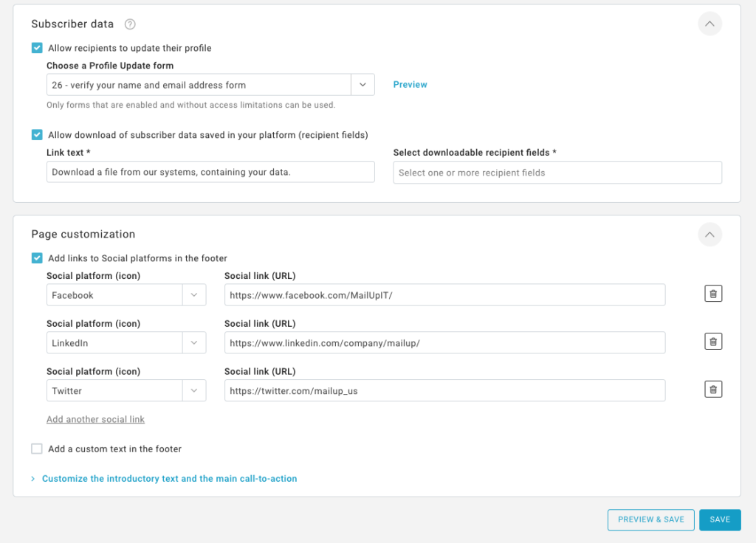
Task: Delete the Facebook social link row
Action: pyautogui.click(x=712, y=294)
